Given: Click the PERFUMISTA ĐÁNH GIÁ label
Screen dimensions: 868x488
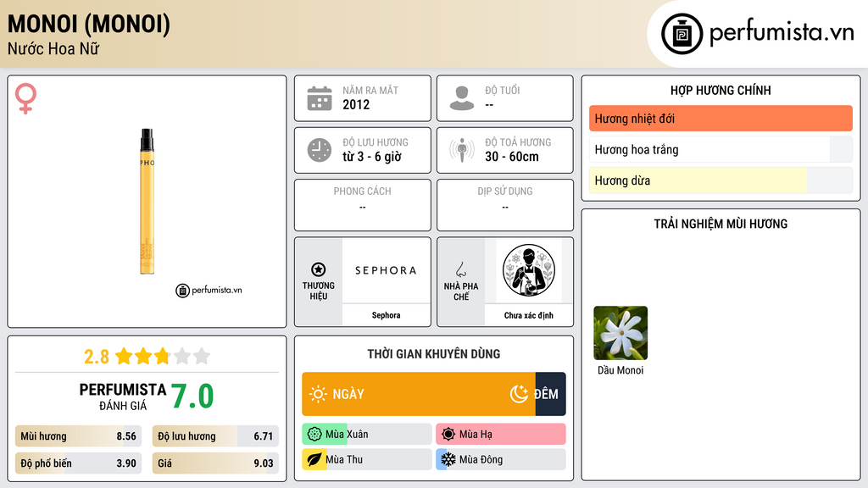Looking at the screenshot, I should point(122,396).
